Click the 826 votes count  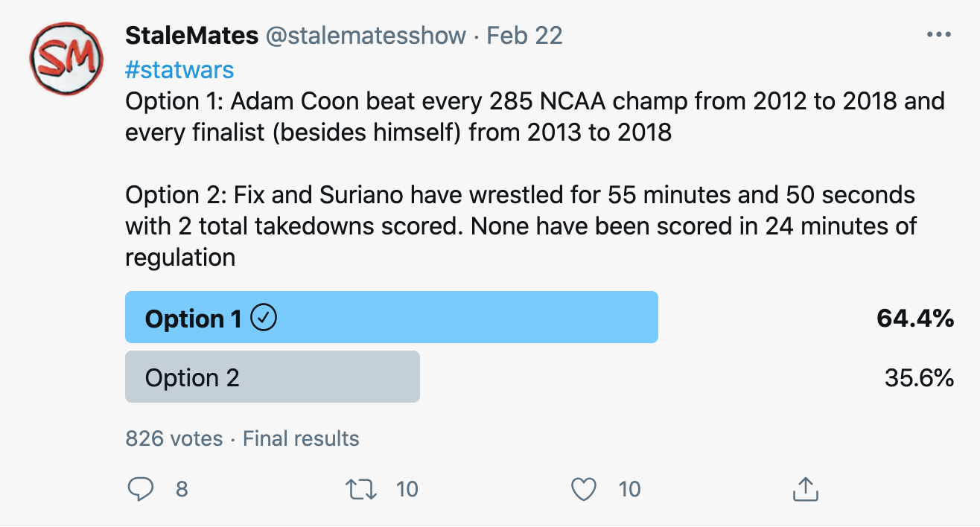pos(174,438)
